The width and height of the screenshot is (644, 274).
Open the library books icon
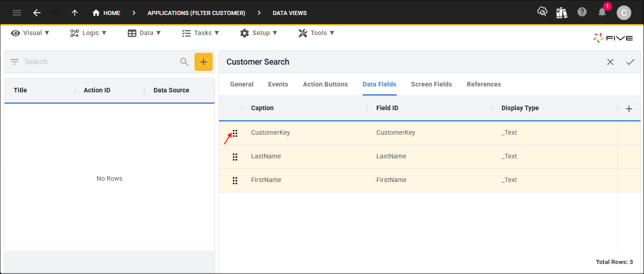(x=562, y=12)
